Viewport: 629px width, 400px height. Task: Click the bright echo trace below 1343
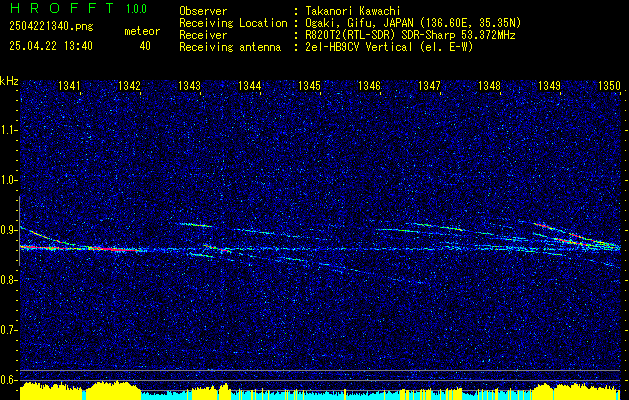(196, 225)
